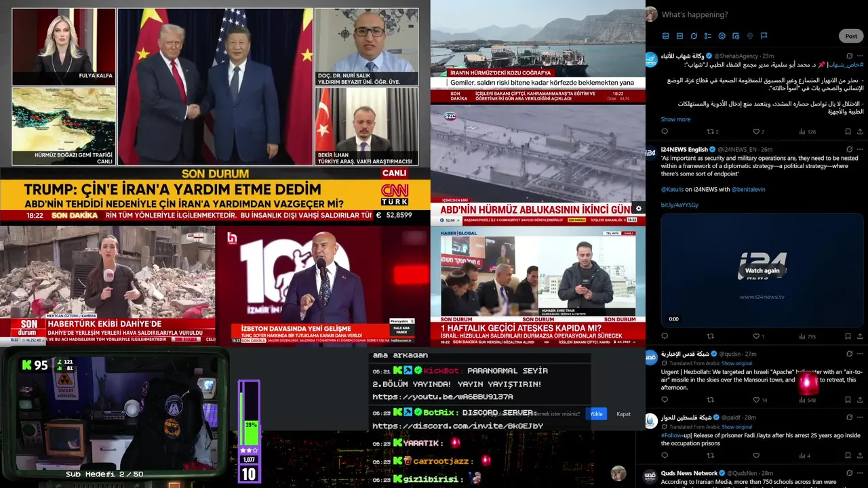Open the discord.com invite link in chat
Screen dimensions: 868x488
coord(458,426)
